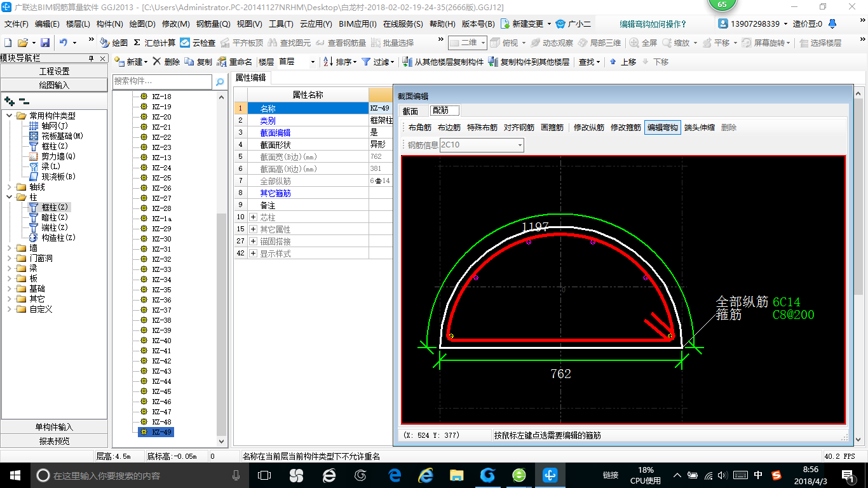
Task: Open 钢筋信息 2C10 combo box
Action: [482, 146]
